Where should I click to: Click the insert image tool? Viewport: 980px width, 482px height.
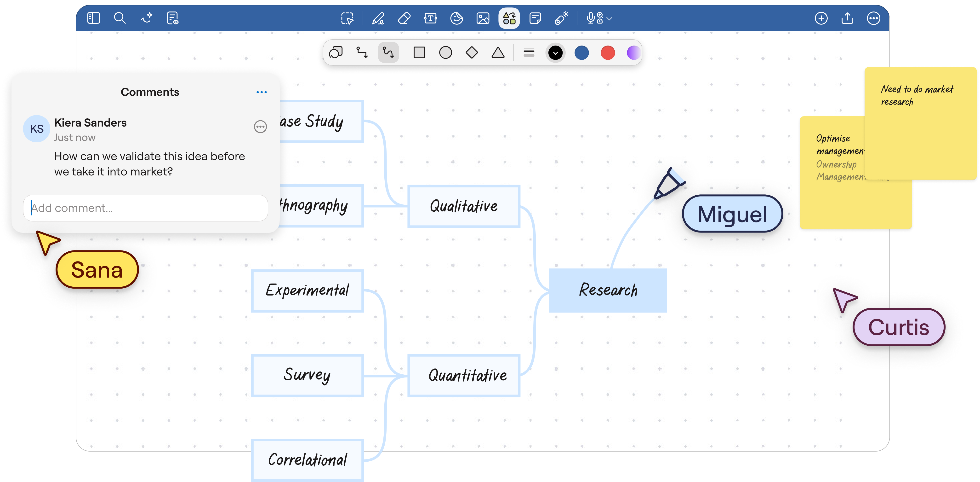point(483,18)
